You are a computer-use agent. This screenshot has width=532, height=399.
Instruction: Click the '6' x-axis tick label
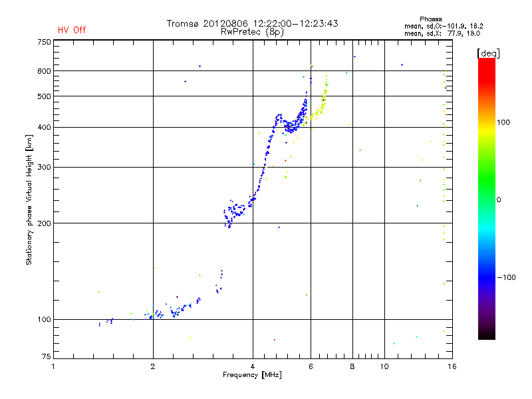(311, 366)
